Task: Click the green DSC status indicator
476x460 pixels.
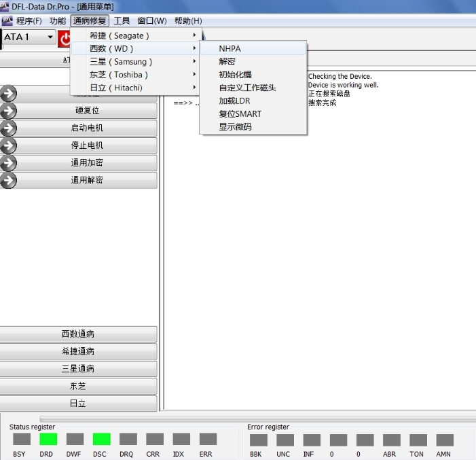Action: 101,440
